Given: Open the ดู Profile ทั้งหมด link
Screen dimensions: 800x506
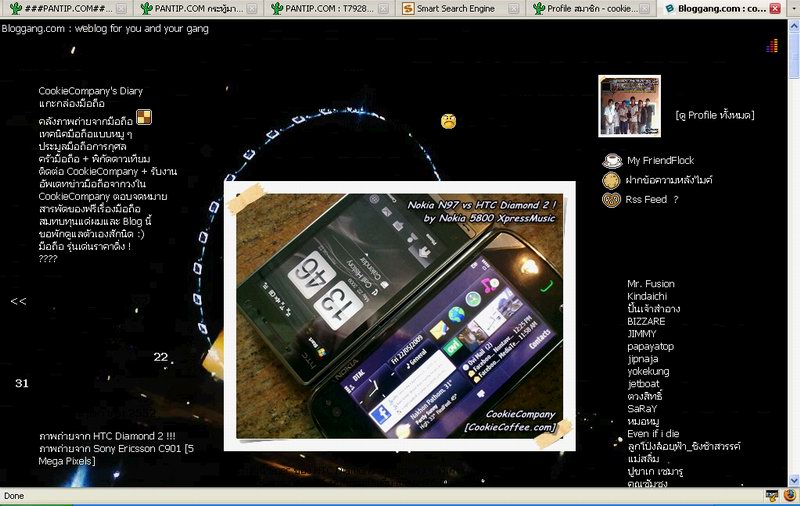Looking at the screenshot, I should tap(715, 115).
